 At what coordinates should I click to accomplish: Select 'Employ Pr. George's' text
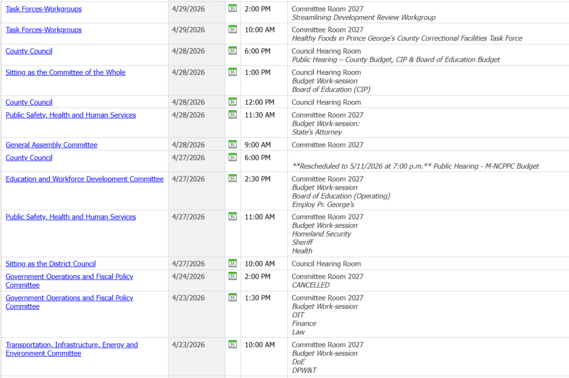(x=323, y=205)
